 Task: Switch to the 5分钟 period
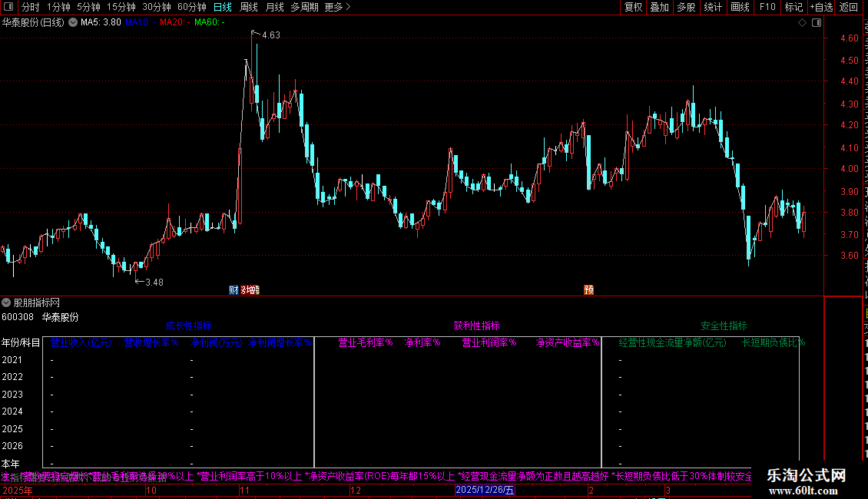88,7
